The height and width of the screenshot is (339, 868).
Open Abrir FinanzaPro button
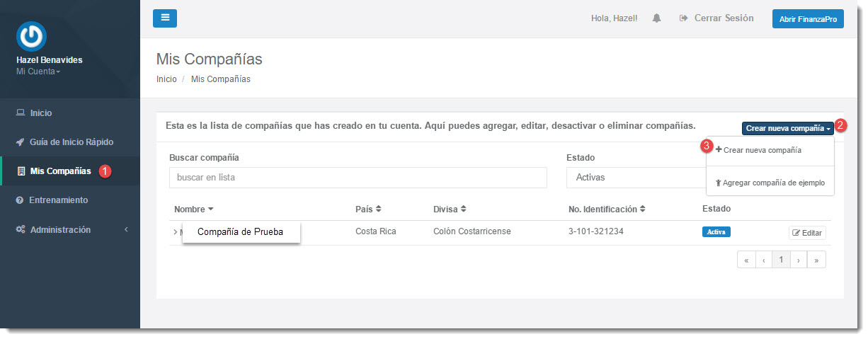click(808, 18)
